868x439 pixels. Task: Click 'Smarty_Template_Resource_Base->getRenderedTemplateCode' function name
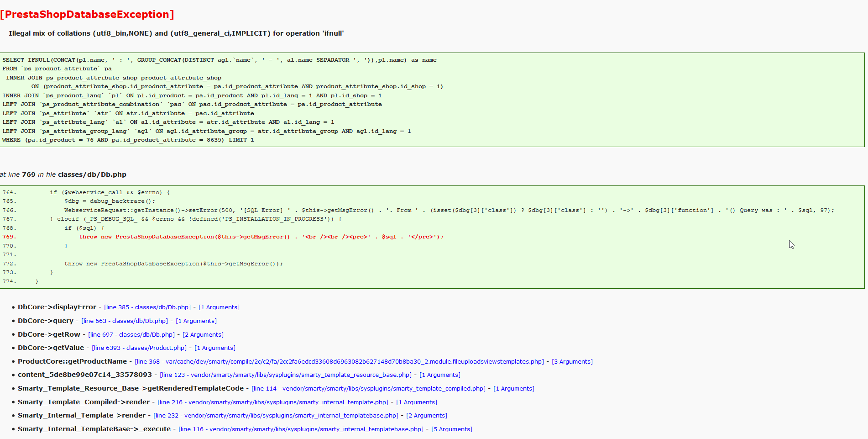pyautogui.click(x=131, y=389)
